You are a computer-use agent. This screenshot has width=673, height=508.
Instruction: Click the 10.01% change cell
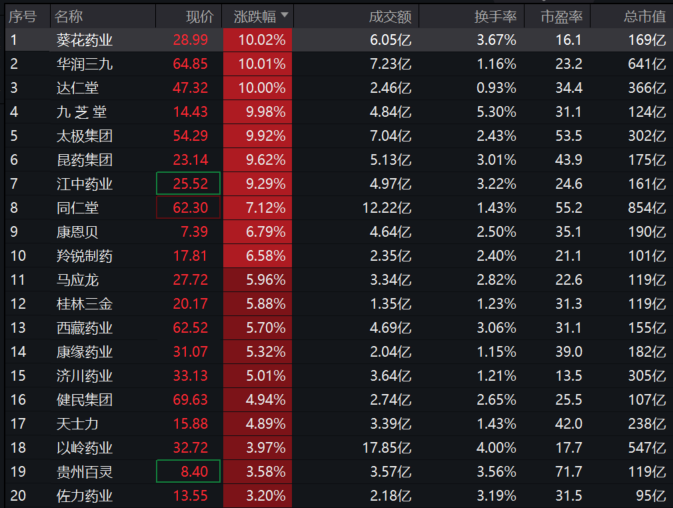(258, 64)
